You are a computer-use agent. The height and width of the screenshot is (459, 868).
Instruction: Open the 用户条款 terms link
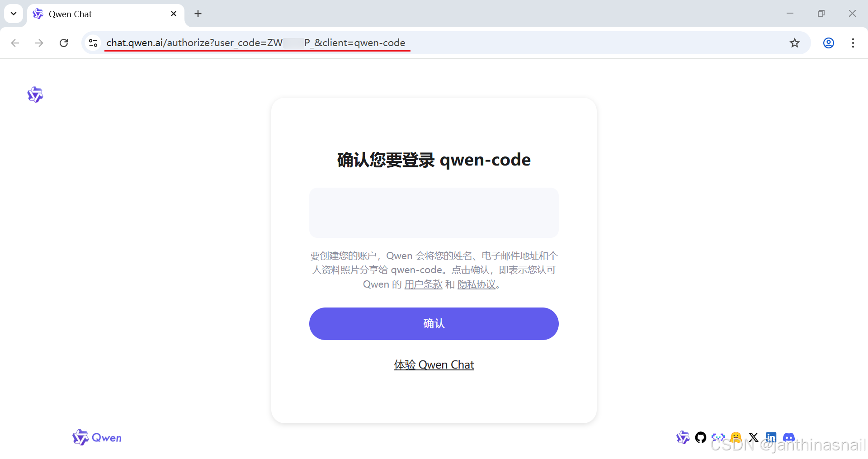click(x=423, y=284)
